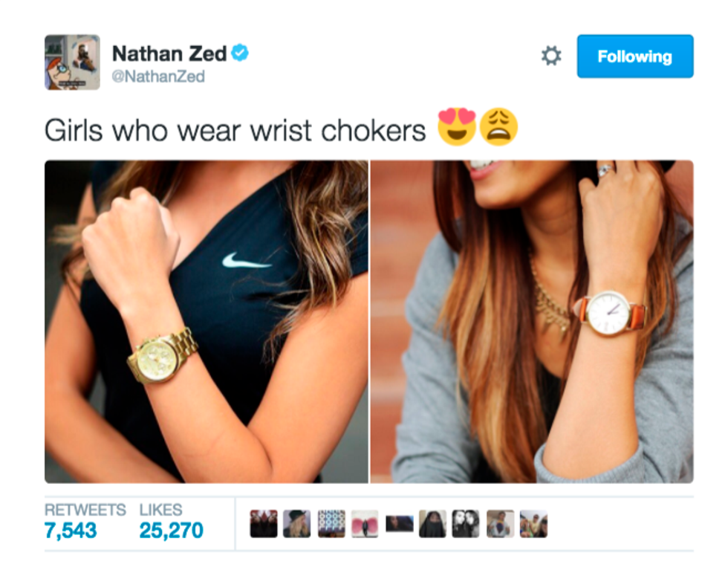728x570 pixels.
Task: Click the blue verified badge
Action: (240, 53)
